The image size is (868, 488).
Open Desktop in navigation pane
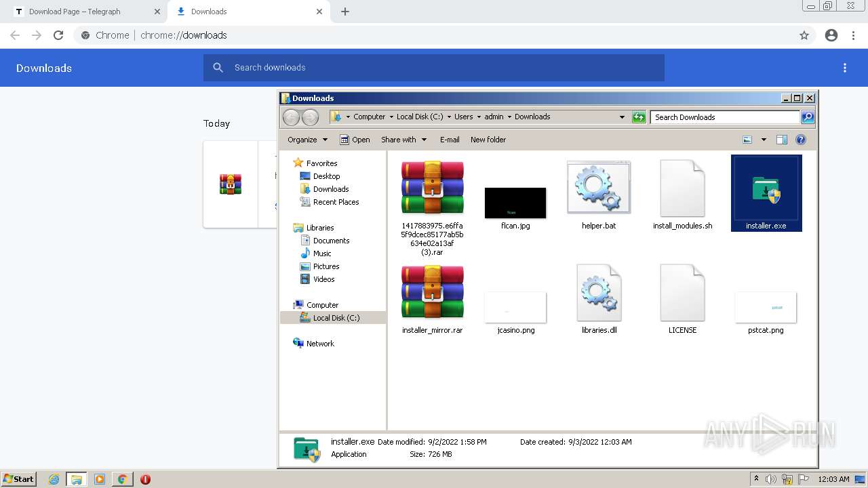click(x=319, y=176)
